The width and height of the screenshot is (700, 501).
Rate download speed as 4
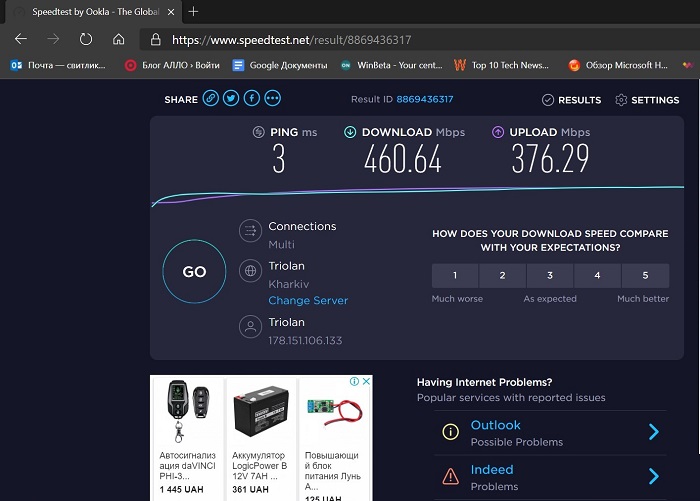[597, 276]
